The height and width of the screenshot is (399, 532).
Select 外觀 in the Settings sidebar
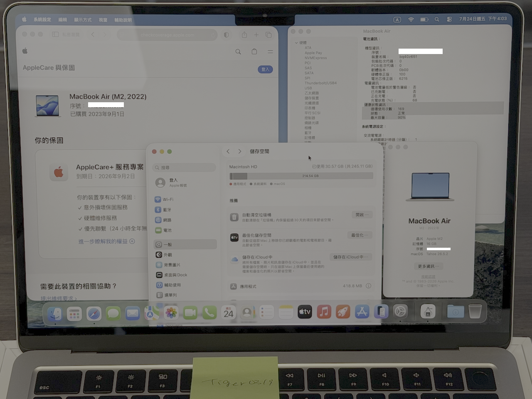coord(185,255)
